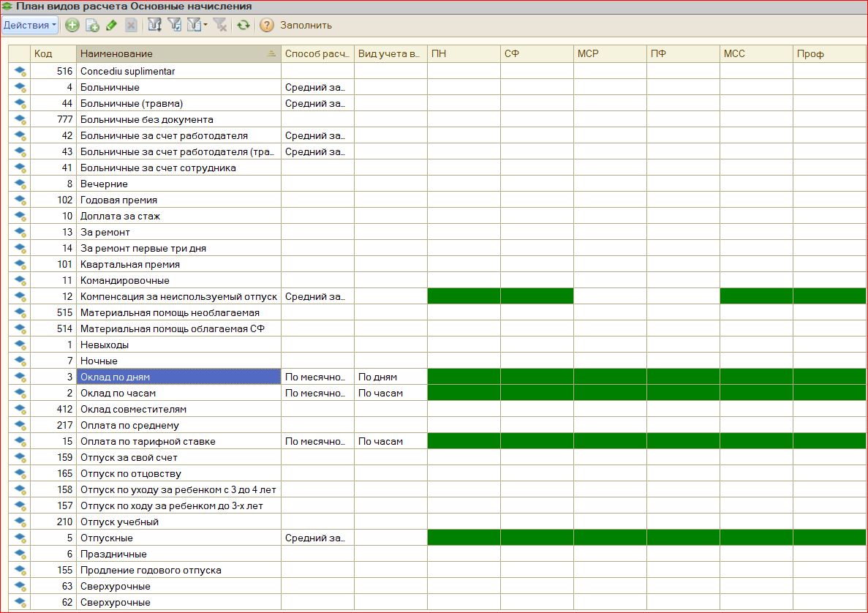
Task: Sort by the Код column header
Action: (x=53, y=53)
